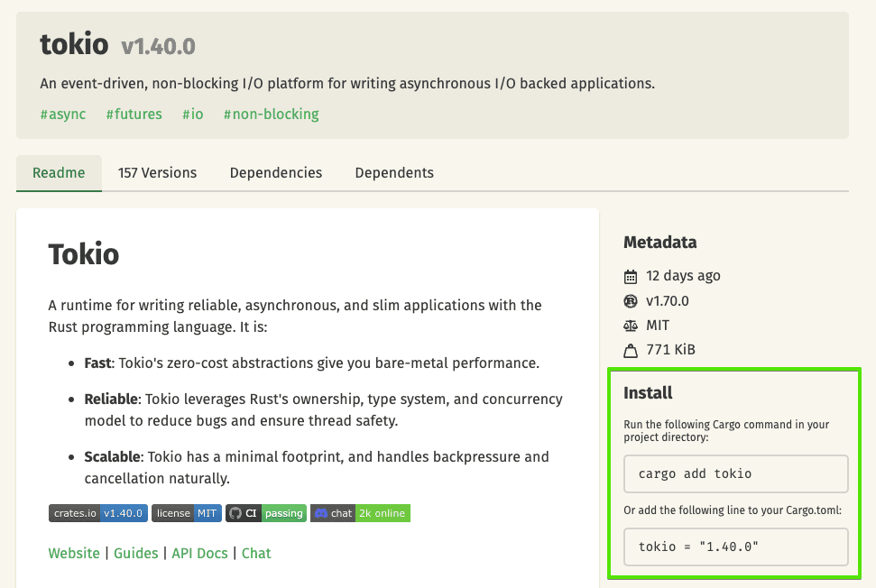
Task: Open the Discord chat 2k online badge
Action: click(360, 513)
